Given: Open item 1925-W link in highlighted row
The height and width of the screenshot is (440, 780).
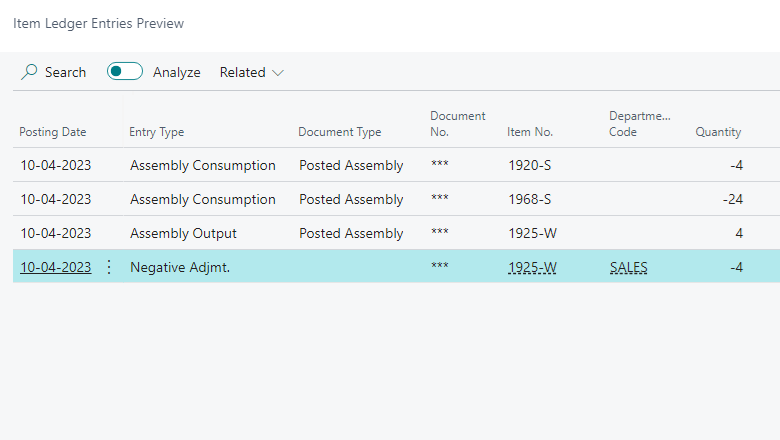Looking at the screenshot, I should point(532,267).
